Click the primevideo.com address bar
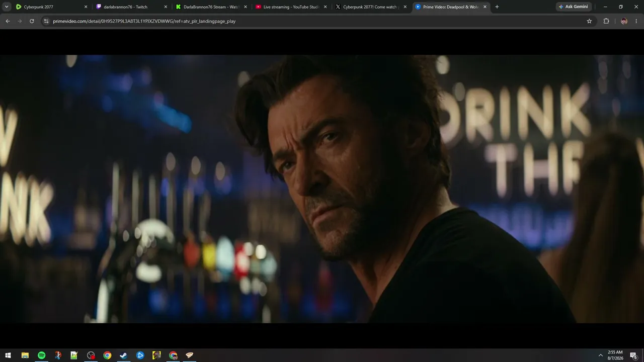Image resolution: width=644 pixels, height=362 pixels. click(317, 21)
